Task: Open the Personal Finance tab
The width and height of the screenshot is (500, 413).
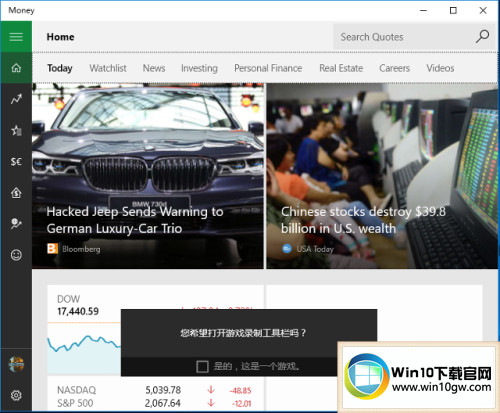Action: click(268, 68)
